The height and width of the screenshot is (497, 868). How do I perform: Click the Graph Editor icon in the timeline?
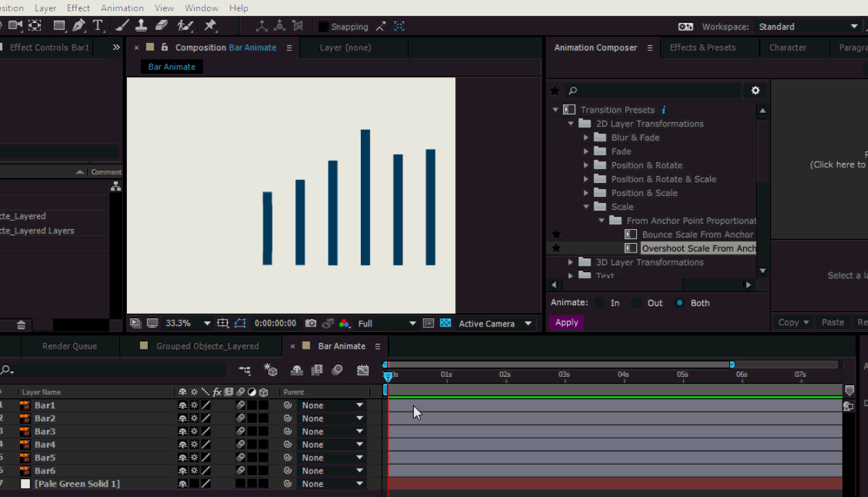pyautogui.click(x=362, y=371)
